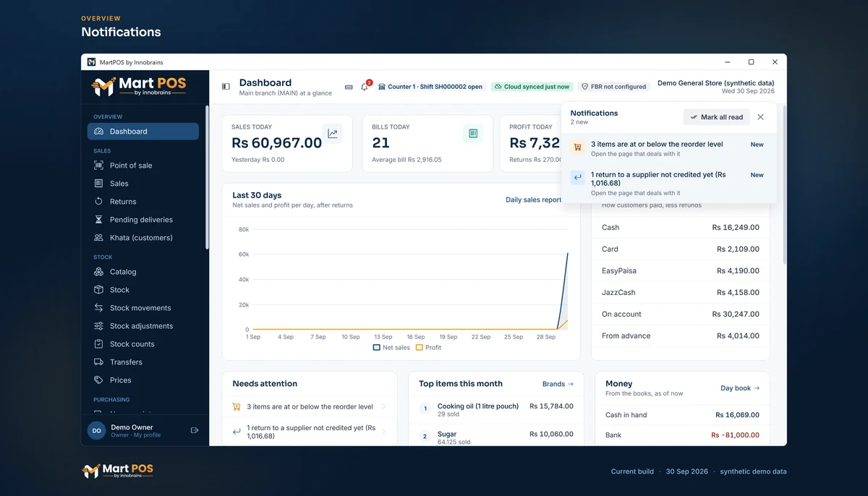Open reorder level row in Needs attention
Image resolution: width=868 pixels, height=496 pixels.
[x=310, y=407]
